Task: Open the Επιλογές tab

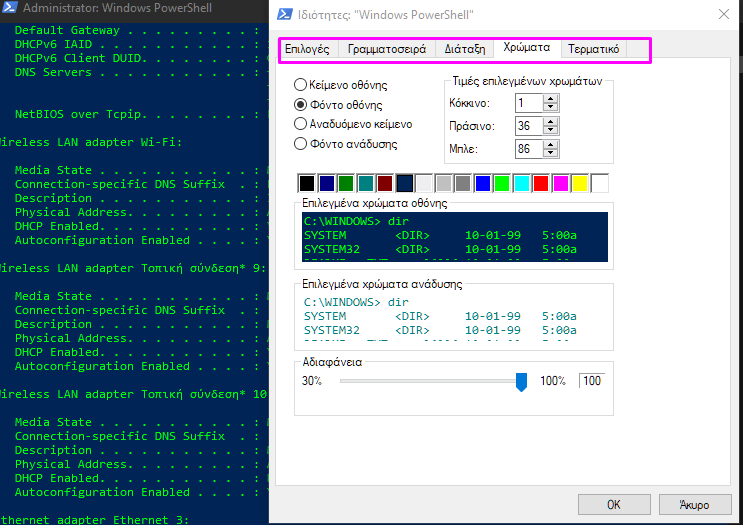Action: pos(308,49)
